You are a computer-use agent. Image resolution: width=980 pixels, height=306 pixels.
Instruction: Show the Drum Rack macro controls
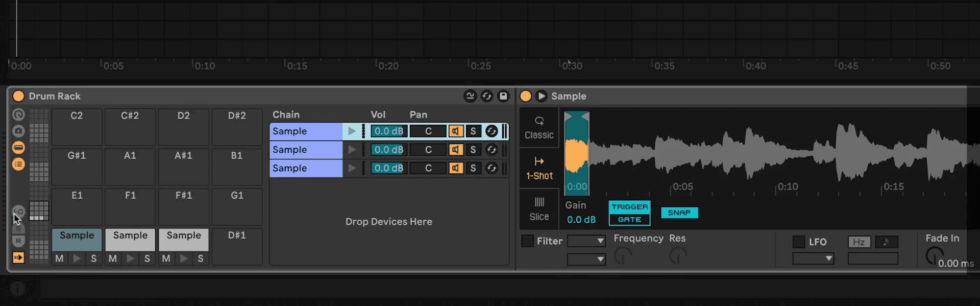coord(18,115)
